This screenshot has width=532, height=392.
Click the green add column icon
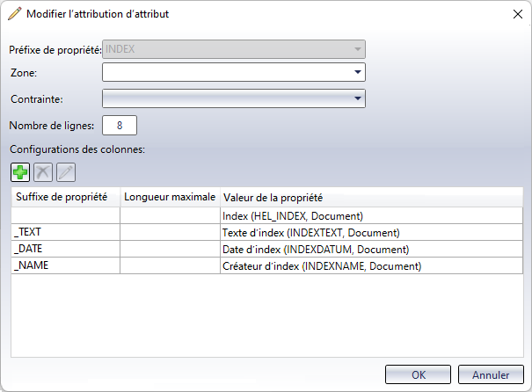pos(20,172)
